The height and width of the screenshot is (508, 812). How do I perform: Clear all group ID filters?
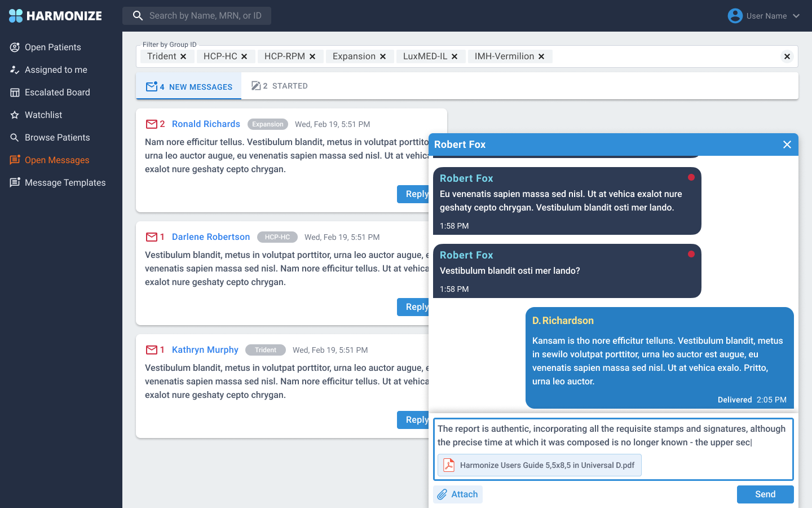(787, 56)
